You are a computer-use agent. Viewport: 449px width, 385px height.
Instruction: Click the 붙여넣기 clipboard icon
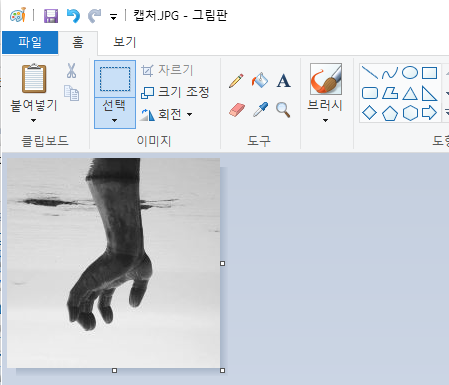tap(34, 78)
